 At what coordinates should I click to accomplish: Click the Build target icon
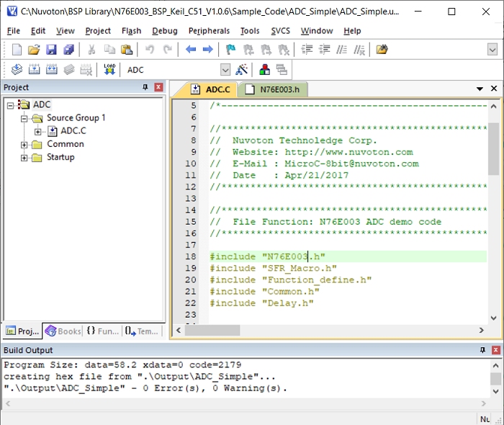point(34,70)
